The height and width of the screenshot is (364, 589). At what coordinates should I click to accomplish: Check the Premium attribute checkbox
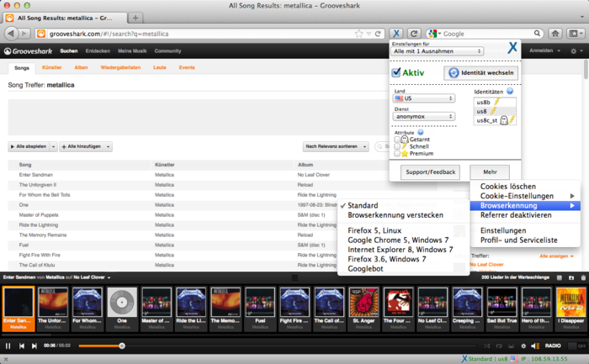[x=397, y=154]
